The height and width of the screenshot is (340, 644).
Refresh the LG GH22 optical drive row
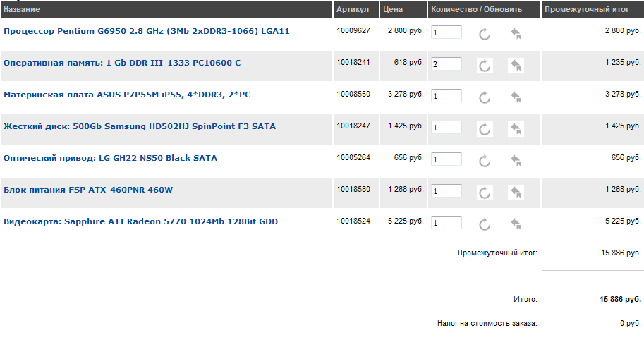[x=485, y=161]
